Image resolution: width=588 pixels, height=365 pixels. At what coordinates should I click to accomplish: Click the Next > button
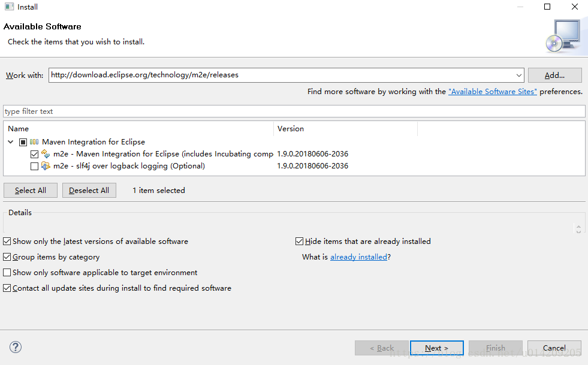pyautogui.click(x=437, y=348)
